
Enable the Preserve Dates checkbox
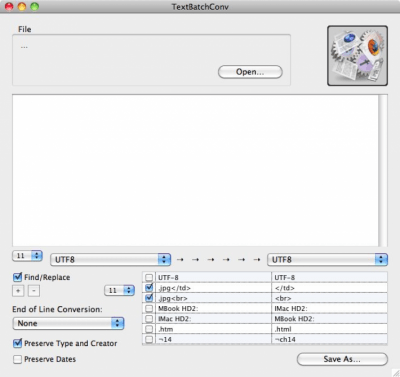(x=17, y=359)
